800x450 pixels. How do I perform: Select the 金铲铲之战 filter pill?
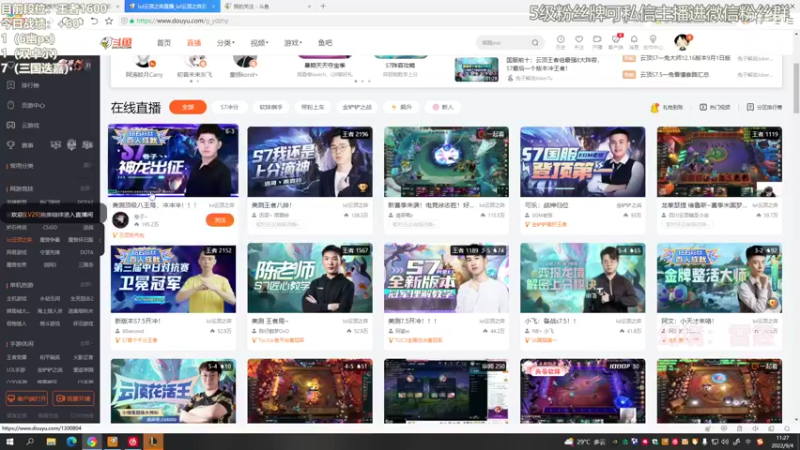point(357,107)
